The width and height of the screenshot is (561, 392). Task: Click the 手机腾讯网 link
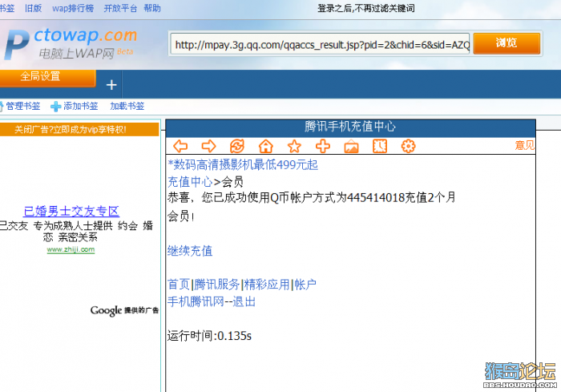(196, 301)
